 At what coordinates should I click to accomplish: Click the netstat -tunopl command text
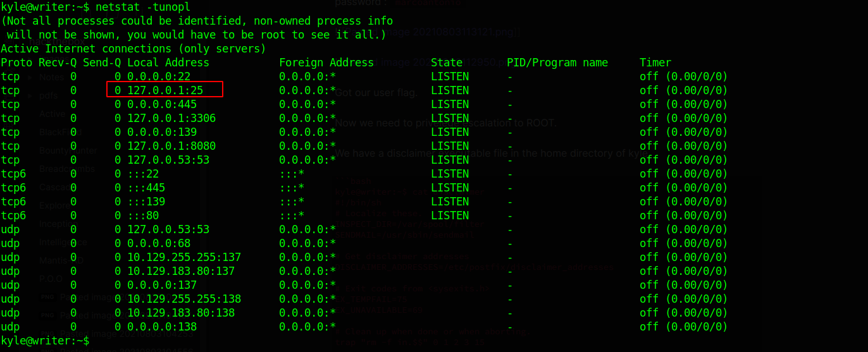point(143,7)
